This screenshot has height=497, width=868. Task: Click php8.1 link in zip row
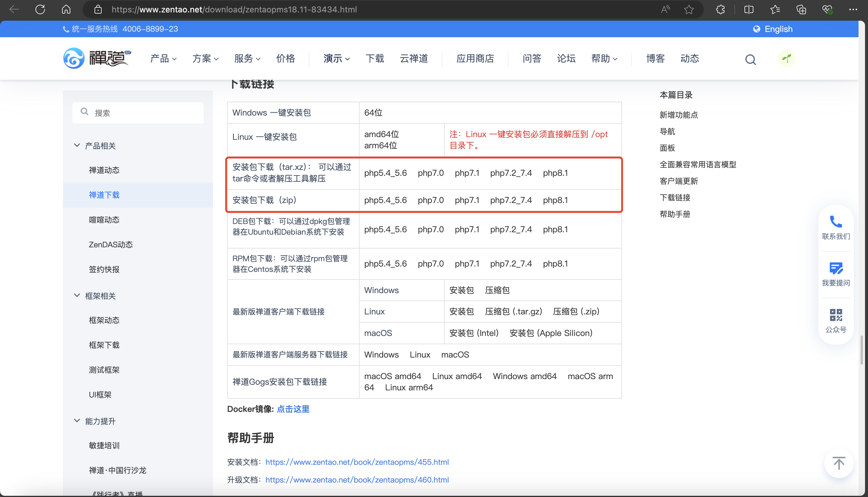(x=555, y=200)
